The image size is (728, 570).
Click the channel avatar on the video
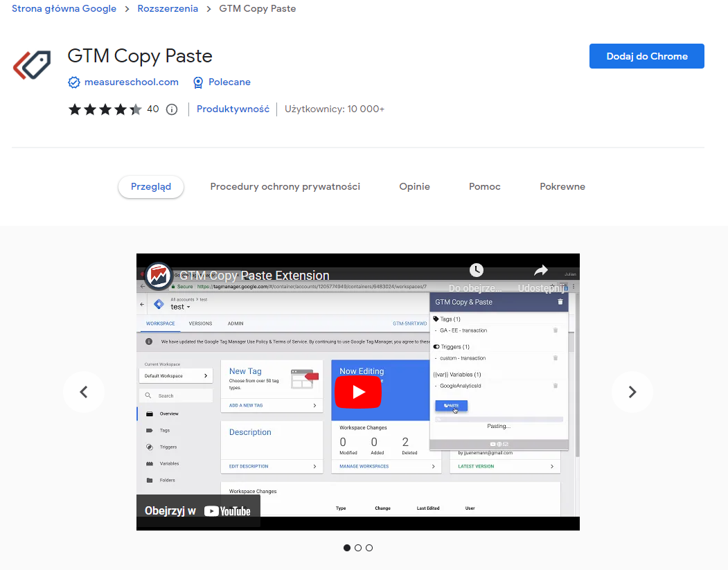click(159, 276)
